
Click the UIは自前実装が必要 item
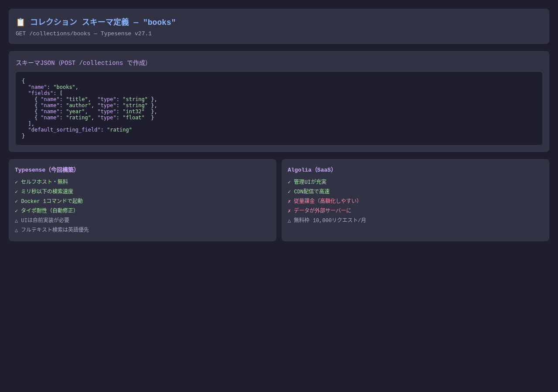point(42,220)
